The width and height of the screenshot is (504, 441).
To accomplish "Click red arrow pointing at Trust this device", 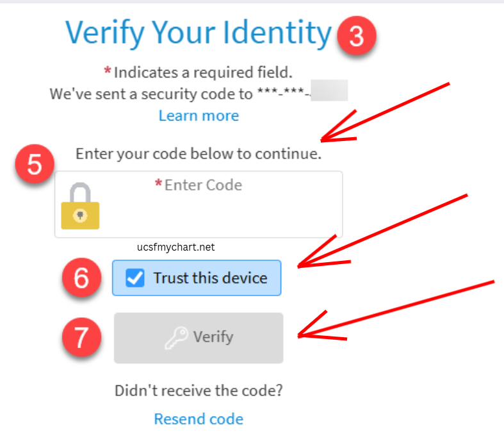I will pos(382,231).
